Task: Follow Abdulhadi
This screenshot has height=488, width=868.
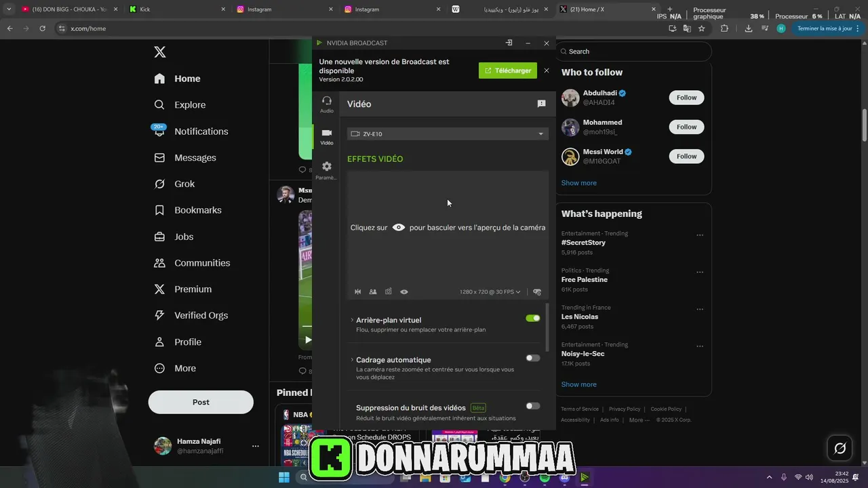Action: [686, 98]
